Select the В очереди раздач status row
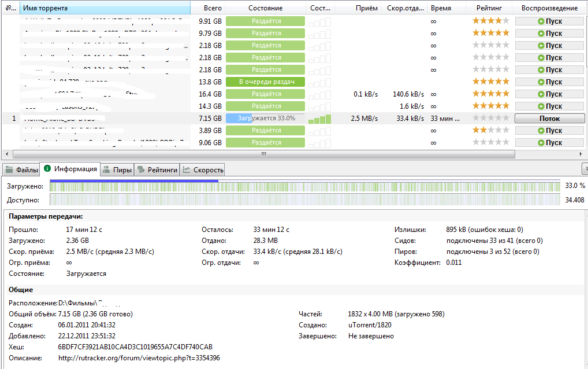Image resolution: width=588 pixels, height=369 pixels. [265, 82]
